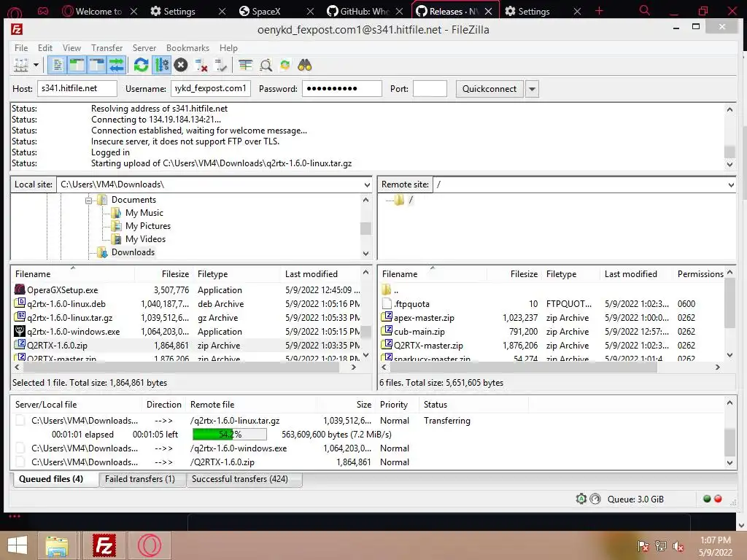The image size is (747, 560).
Task: Open the Bookmarks menu
Action: pyautogui.click(x=187, y=48)
